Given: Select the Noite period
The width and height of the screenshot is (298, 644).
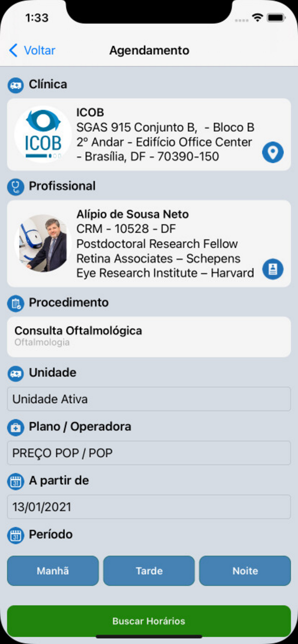Looking at the screenshot, I should click(x=245, y=571).
